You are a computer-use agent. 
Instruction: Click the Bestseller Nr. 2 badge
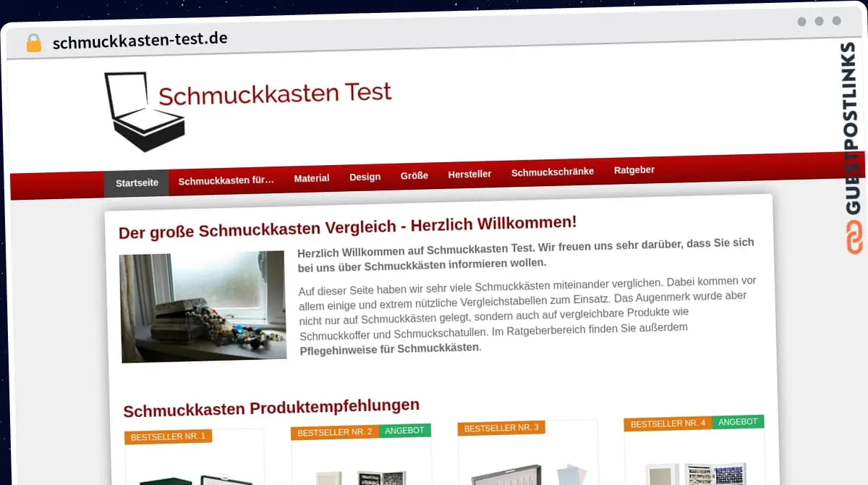tap(334, 432)
